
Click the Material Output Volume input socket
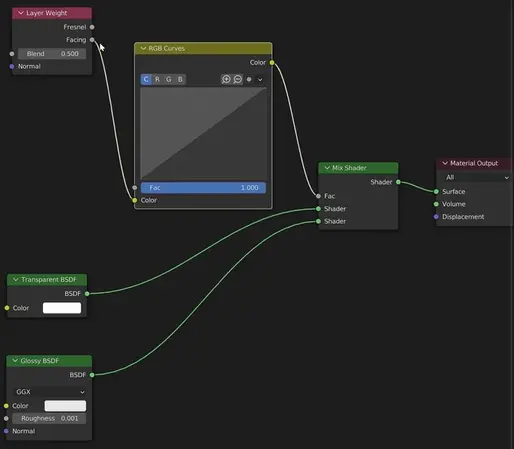click(436, 204)
